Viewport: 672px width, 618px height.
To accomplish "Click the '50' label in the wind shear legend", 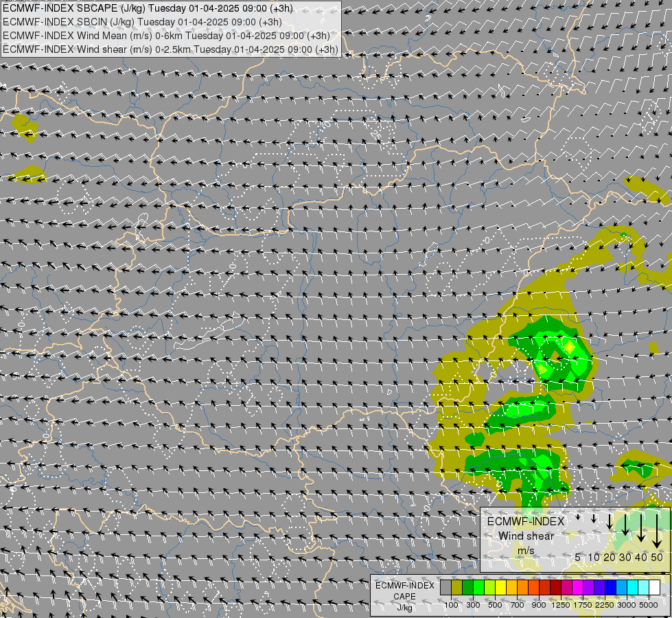I will tap(657, 557).
